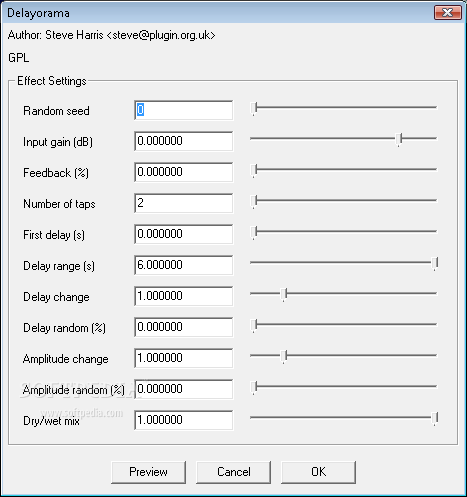Screen dimensions: 467x497
Task: Select the Input gain (dB) value field
Action: pos(184,141)
